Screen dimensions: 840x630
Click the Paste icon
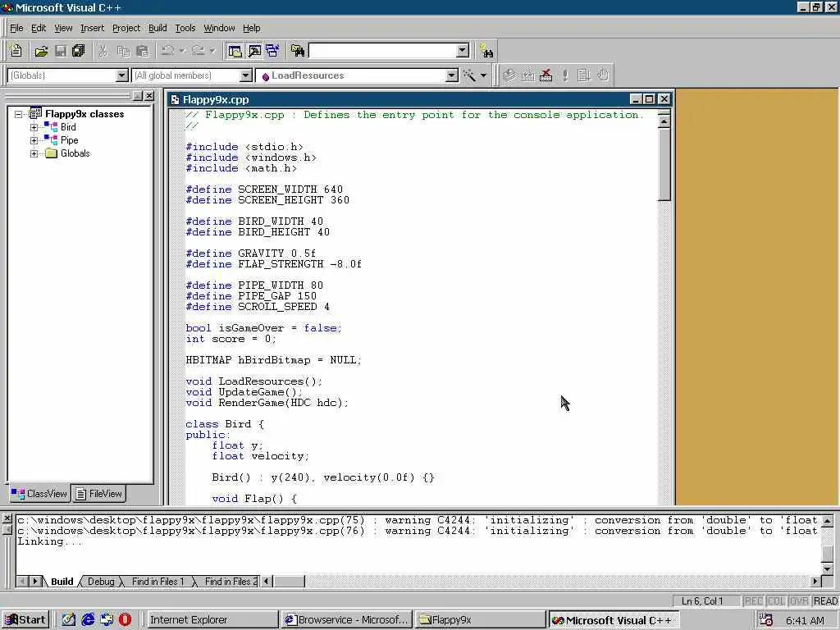(x=143, y=51)
